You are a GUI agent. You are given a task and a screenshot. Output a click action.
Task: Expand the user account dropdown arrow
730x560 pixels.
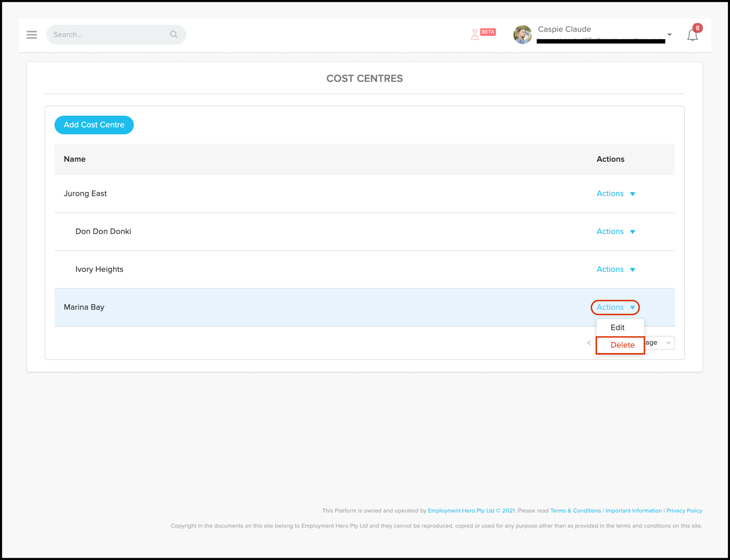coord(669,35)
